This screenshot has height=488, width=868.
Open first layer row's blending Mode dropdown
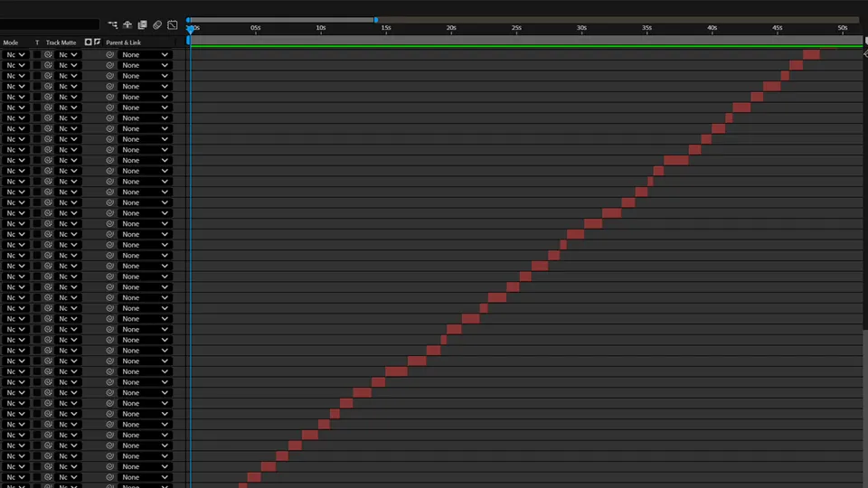[15, 55]
